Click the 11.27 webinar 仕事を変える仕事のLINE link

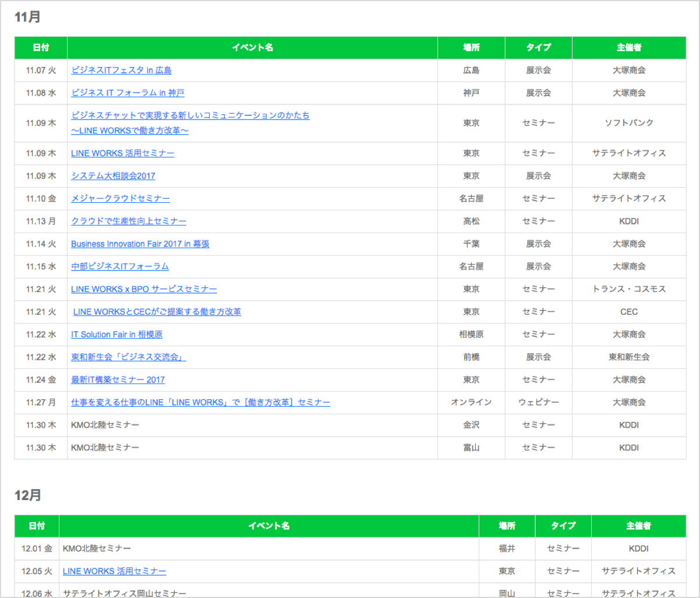tap(200, 403)
